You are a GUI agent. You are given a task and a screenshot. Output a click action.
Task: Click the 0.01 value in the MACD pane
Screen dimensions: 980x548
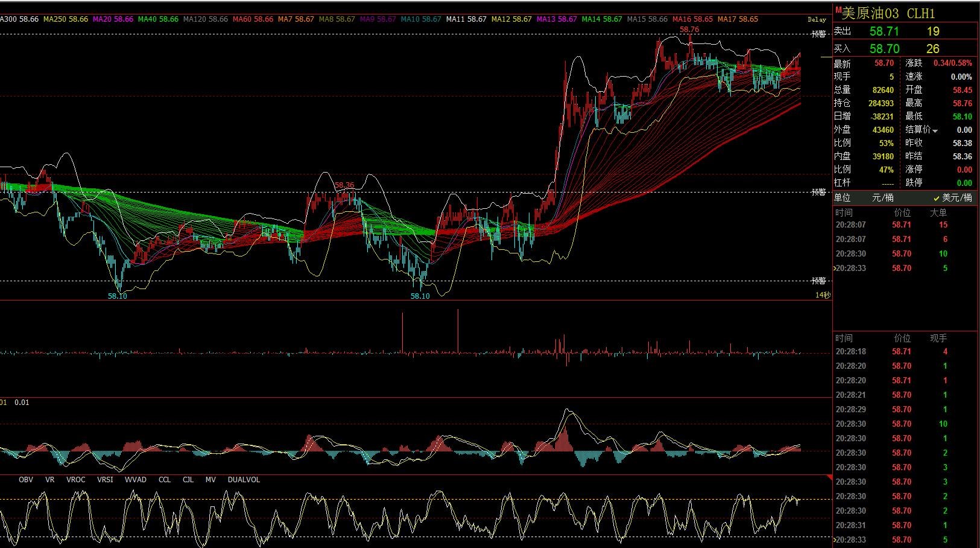22,403
